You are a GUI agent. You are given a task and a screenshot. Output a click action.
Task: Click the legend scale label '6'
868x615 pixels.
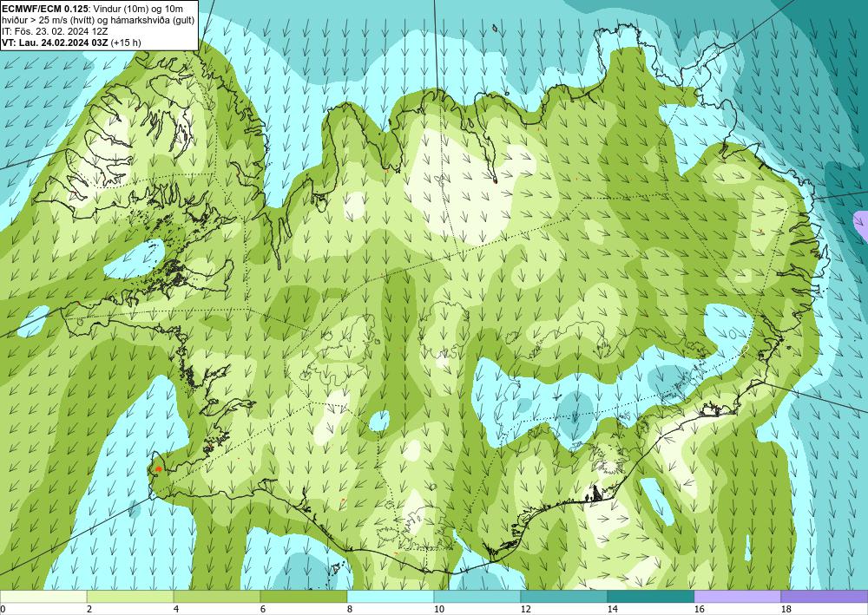click(263, 610)
